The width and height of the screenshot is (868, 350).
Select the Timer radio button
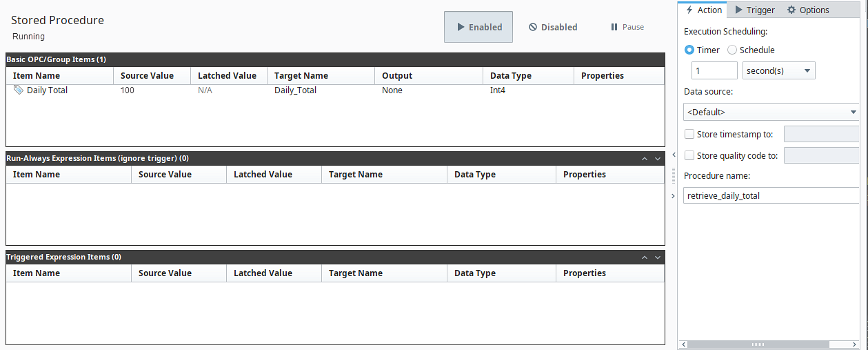pyautogui.click(x=689, y=50)
